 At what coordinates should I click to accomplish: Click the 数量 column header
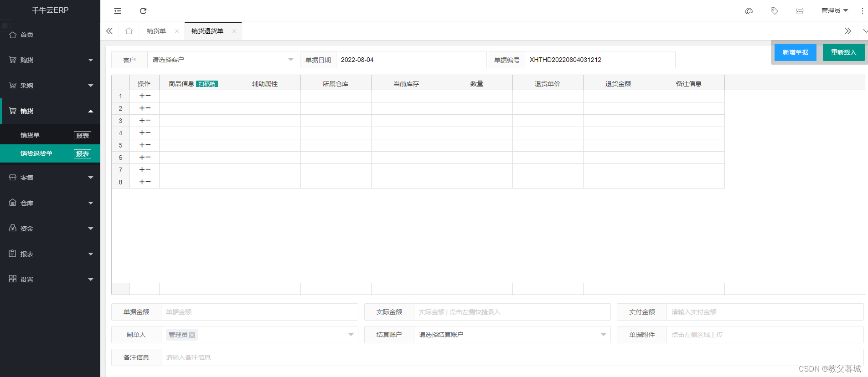click(x=477, y=84)
